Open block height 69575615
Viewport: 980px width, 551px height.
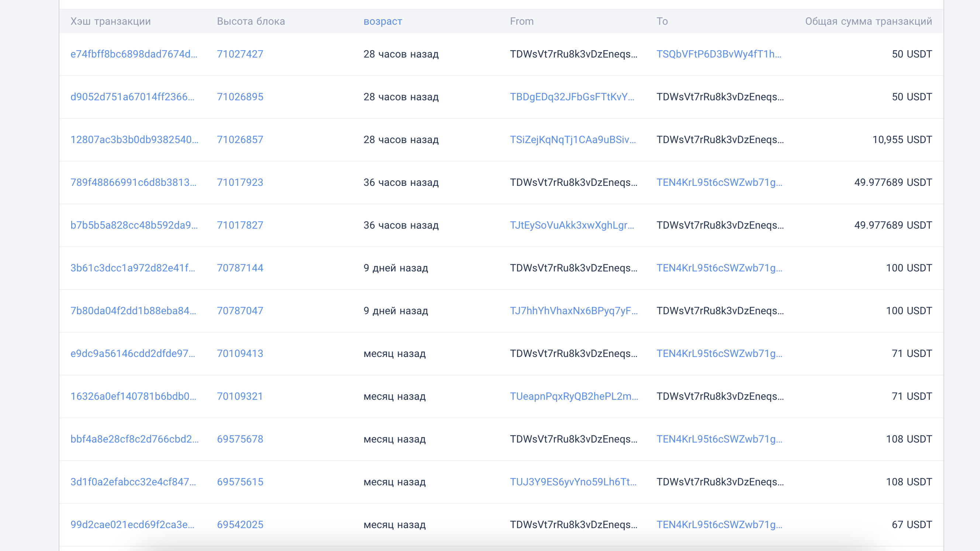240,482
